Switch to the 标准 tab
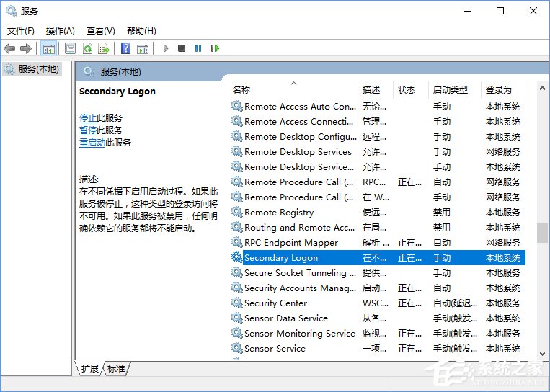 (116, 368)
